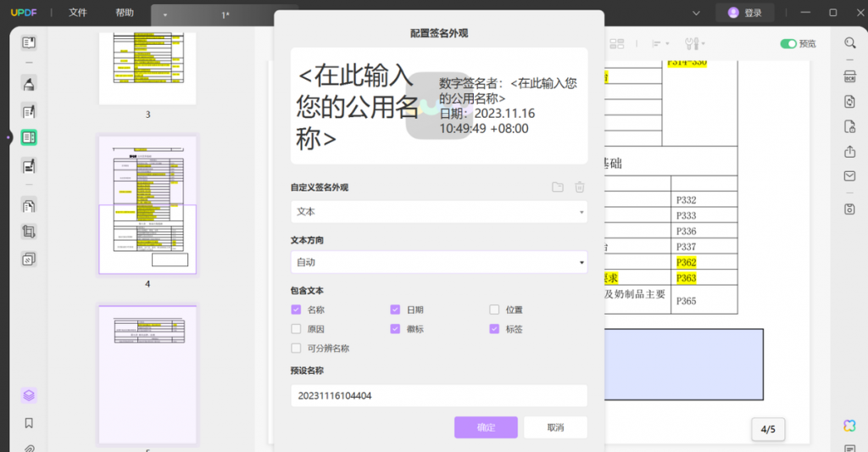
Task: Enable the 原因 checkbox
Action: pos(296,329)
